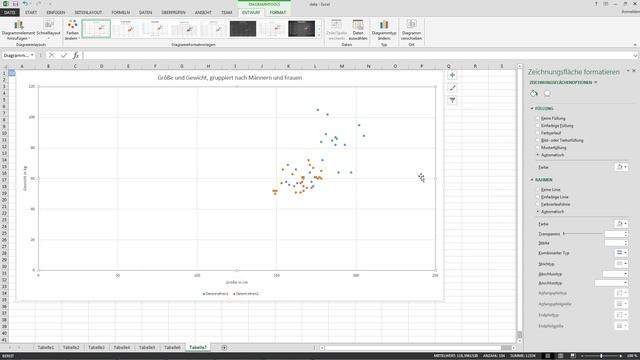Open Farben ändern color palette

(x=73, y=29)
